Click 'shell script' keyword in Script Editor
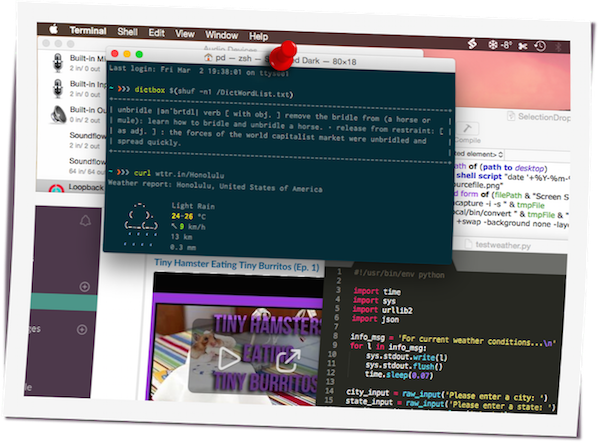 click(x=479, y=176)
